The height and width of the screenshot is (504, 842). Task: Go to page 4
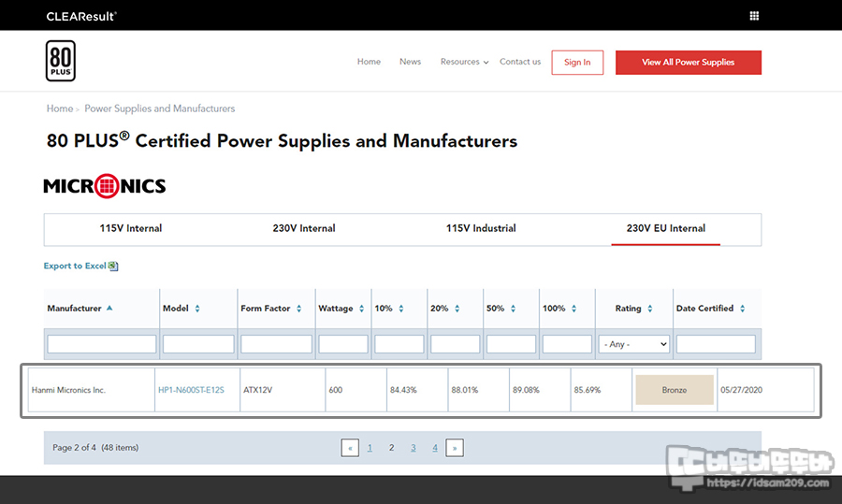(435, 448)
